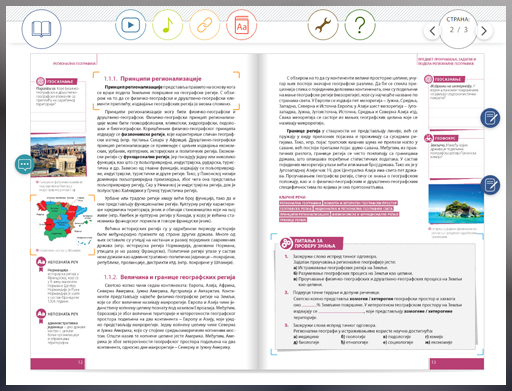Open the audio music note icon
This screenshot has width=512, height=391.
[168, 25]
